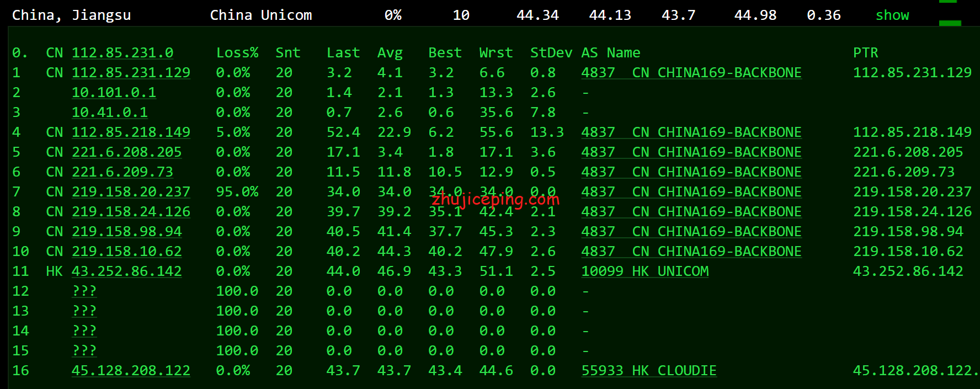The width and height of the screenshot is (980, 389).
Task: Open IP link 45.128.208.122 in hop 16
Action: [131, 370]
